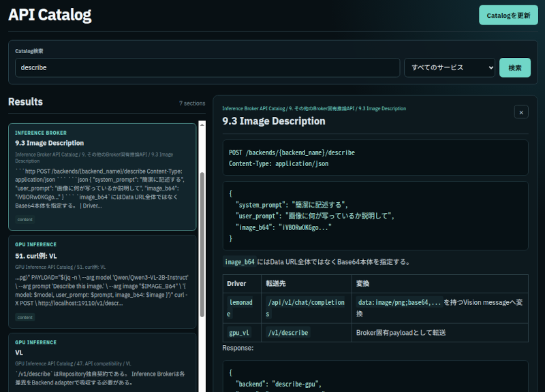Open the 51. curl例: VL result
This screenshot has height=392, width=545.
click(102, 282)
